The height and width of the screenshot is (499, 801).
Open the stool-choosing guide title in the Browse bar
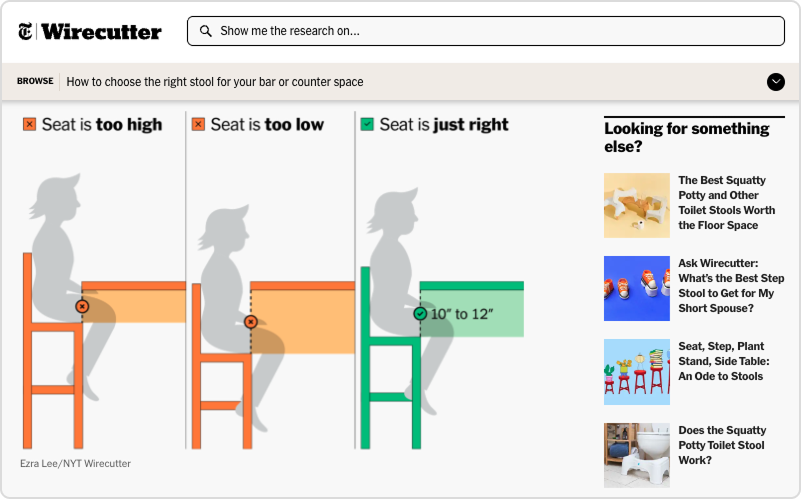coord(215,82)
